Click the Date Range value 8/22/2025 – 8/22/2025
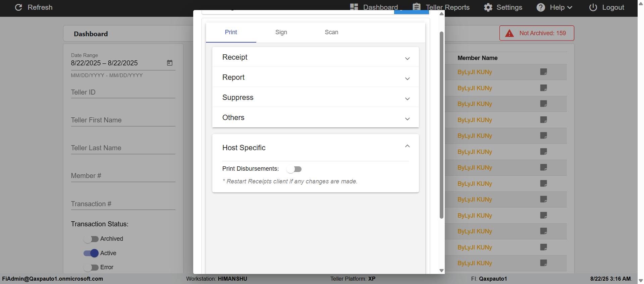This screenshot has width=644, height=284. (104, 63)
